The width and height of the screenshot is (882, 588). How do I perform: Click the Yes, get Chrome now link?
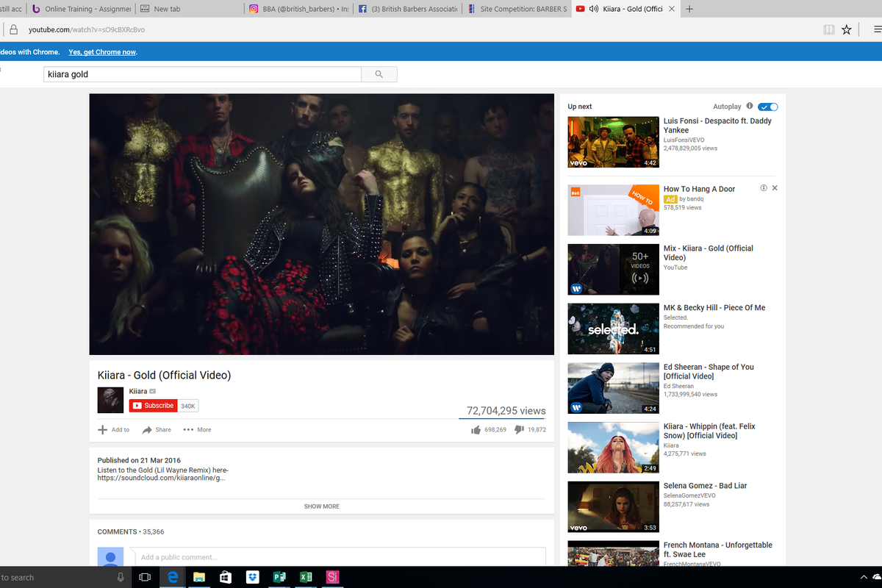point(102,52)
